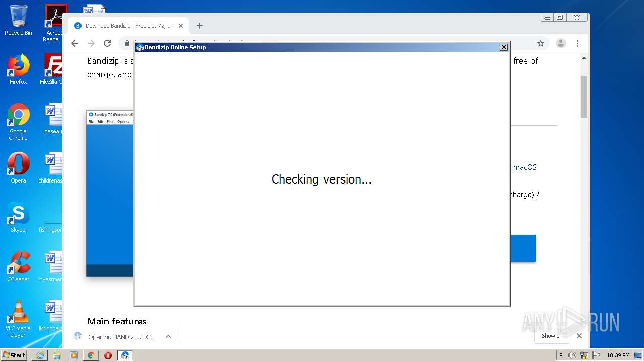Click the Bandizip Online Setup title icon
Viewport: 644px width, 362px height.
point(140,47)
